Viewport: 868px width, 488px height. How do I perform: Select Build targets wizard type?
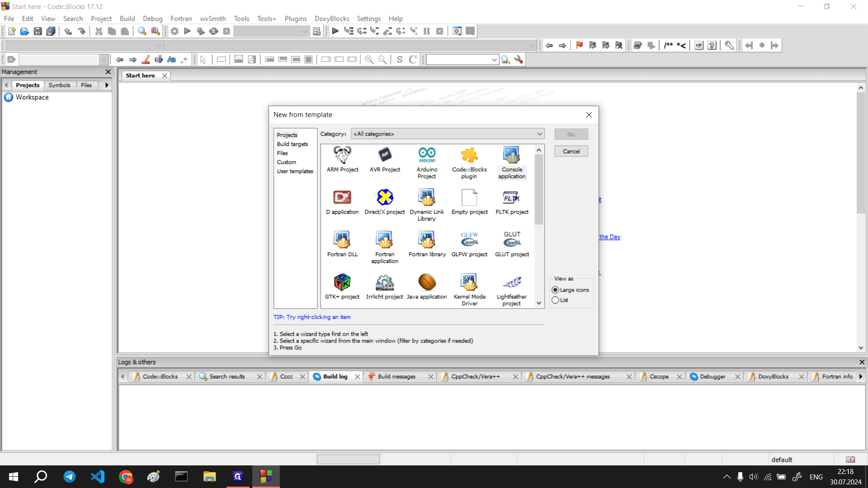tap(292, 144)
